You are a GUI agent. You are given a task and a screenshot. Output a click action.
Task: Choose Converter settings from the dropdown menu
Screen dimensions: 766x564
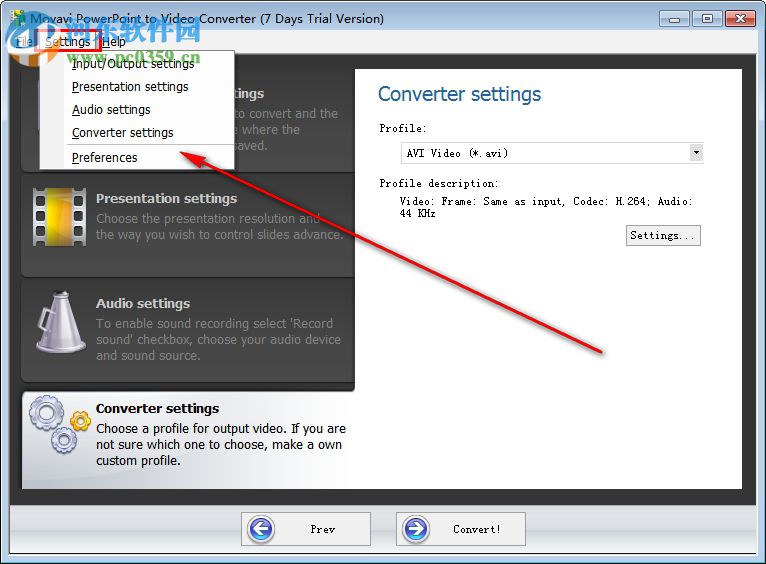(123, 132)
